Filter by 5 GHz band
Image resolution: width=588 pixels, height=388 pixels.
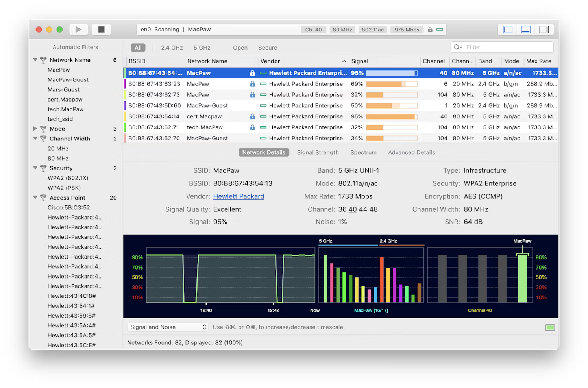point(202,48)
